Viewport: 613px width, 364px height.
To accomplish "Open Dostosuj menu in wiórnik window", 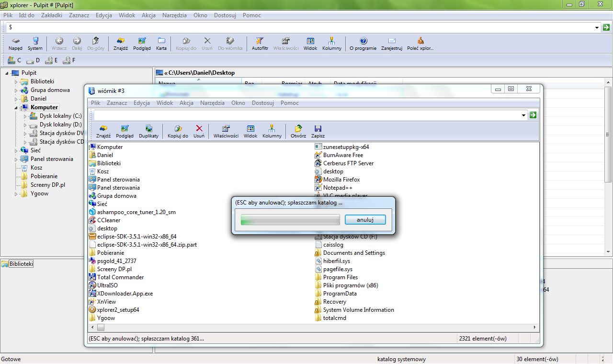I will [x=263, y=103].
